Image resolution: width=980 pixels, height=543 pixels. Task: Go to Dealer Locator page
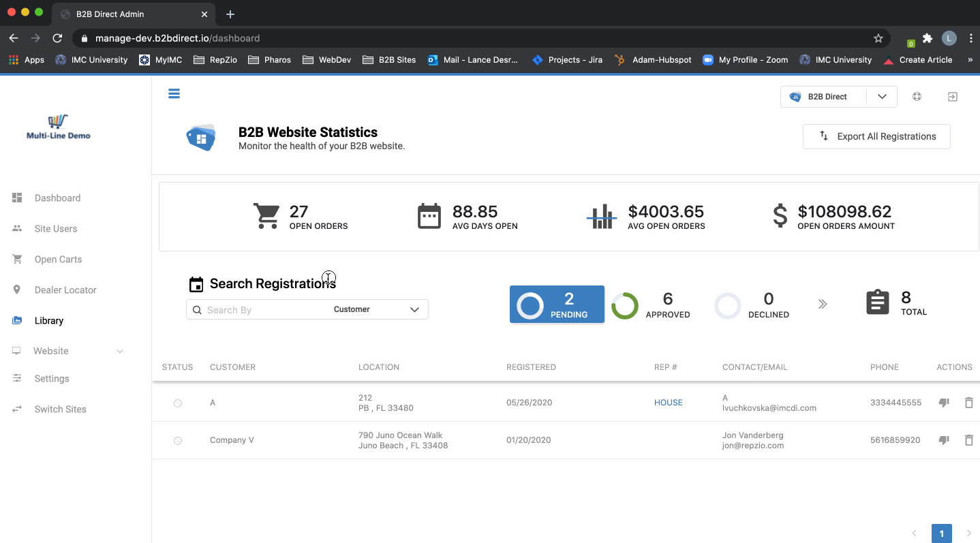65,290
